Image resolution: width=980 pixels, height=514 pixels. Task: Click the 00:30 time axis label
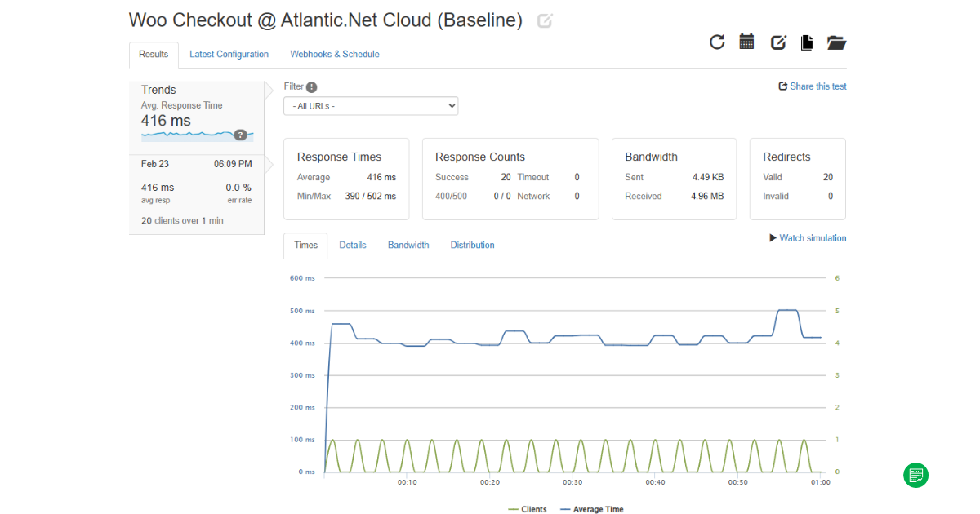(572, 483)
